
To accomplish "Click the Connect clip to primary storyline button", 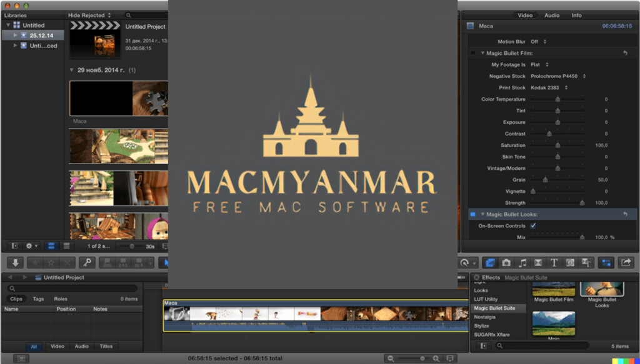I will pos(107,263).
